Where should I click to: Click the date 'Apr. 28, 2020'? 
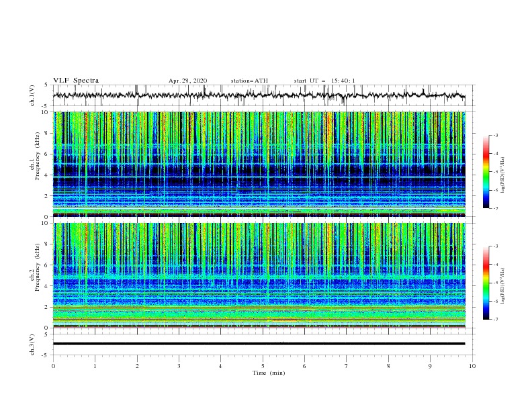(187, 81)
